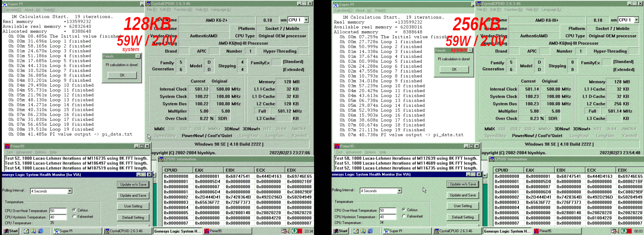This screenshot has width=644, height=235.
Task: Select Celsius radio where CPU Temperature reads 35
Action: (74, 210)
